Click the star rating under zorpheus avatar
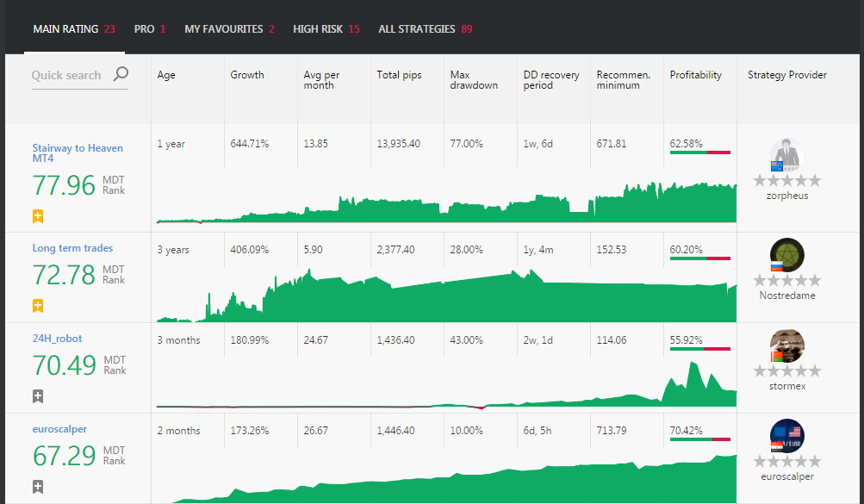This screenshot has width=864, height=504. pyautogui.click(x=786, y=180)
